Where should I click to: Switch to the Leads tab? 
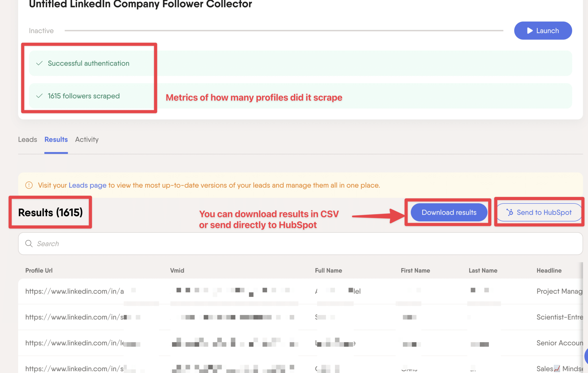click(x=28, y=140)
